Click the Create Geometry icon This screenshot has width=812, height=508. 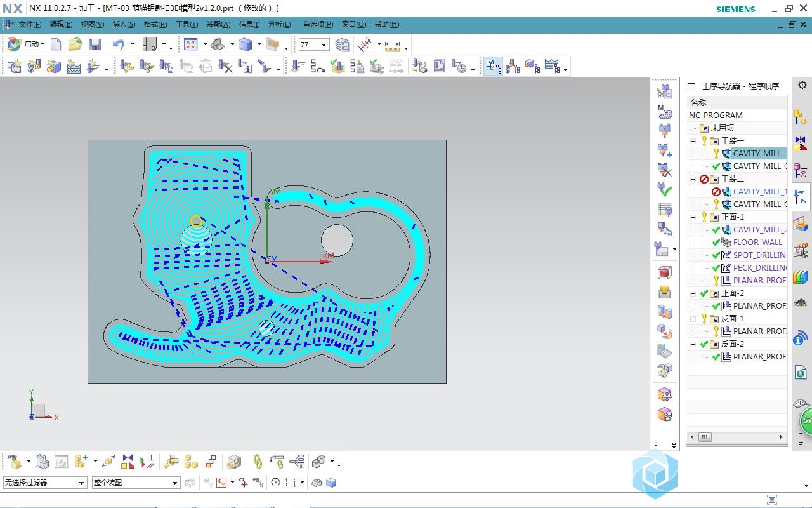click(54, 66)
